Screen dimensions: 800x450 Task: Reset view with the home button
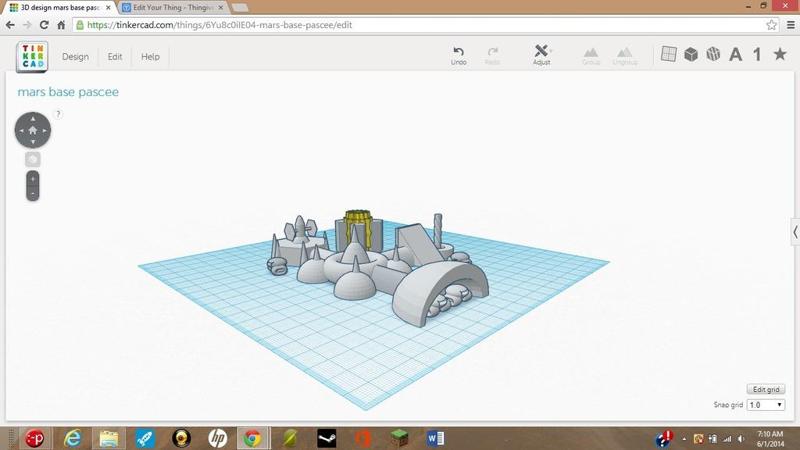click(32, 130)
